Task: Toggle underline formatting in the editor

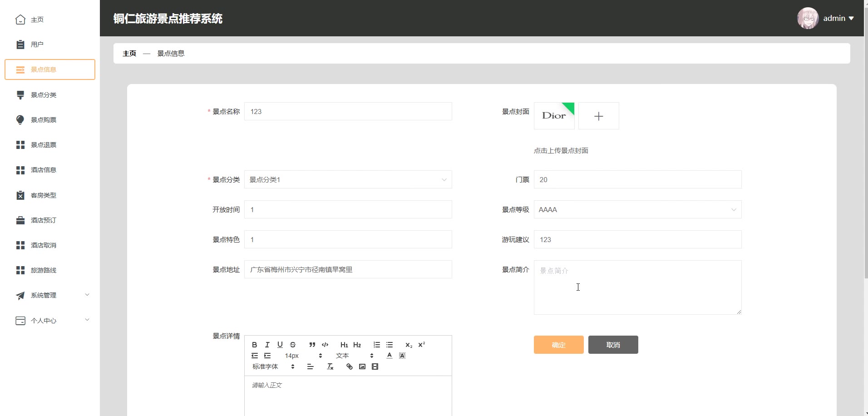Action: pos(280,345)
